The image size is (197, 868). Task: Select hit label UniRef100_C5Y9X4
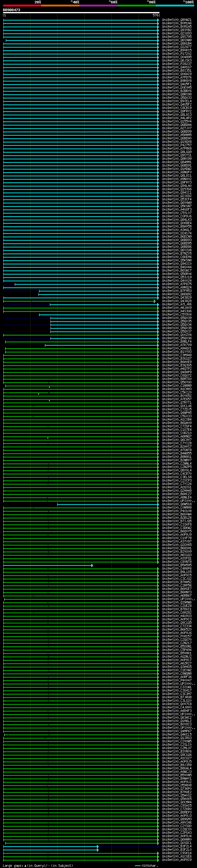coord(176,315)
